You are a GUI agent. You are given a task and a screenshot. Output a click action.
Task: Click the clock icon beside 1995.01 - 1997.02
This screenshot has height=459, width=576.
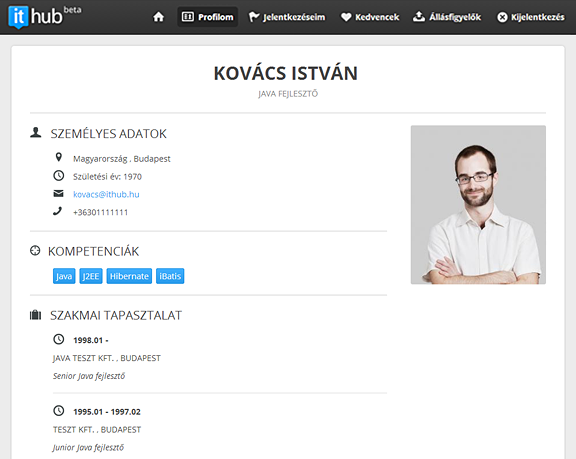(x=58, y=411)
